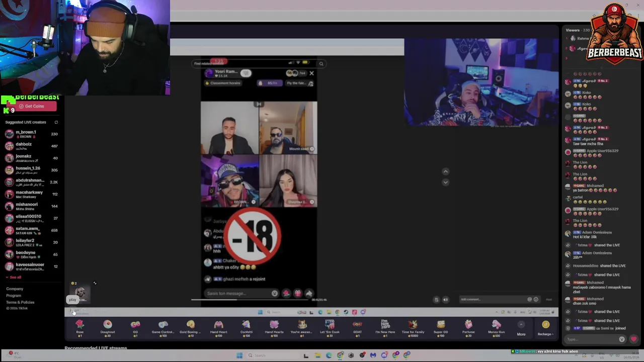Toggle the live stream mute speaker

(445, 300)
